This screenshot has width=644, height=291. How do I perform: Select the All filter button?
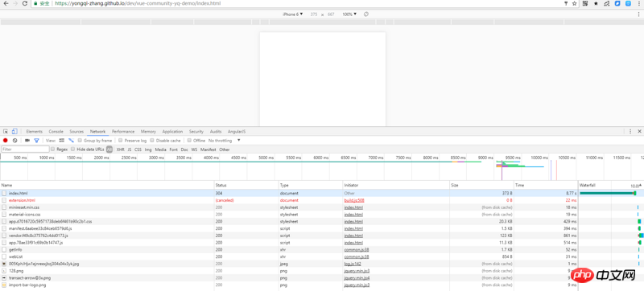coord(109,150)
